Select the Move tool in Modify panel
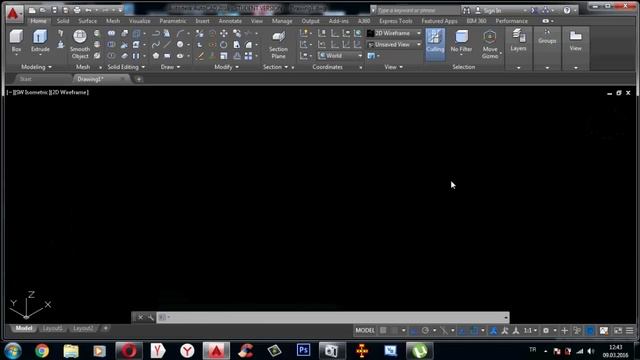The height and width of the screenshot is (360, 640). (x=224, y=33)
